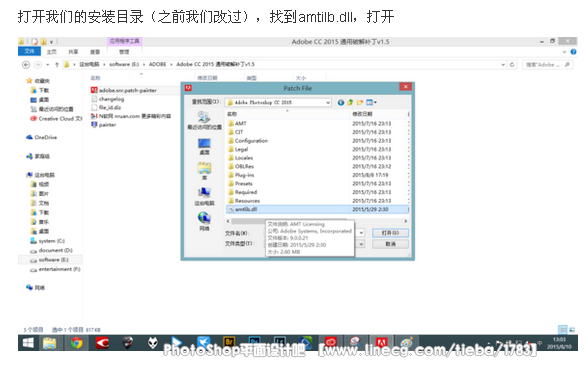Click the Open (打开) button in Patch File dialog
This screenshot has height=367, width=587.
coord(390,233)
